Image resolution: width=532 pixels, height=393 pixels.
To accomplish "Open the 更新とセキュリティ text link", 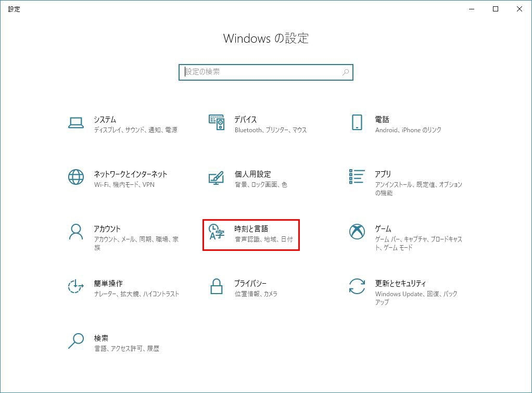I will pyautogui.click(x=400, y=283).
